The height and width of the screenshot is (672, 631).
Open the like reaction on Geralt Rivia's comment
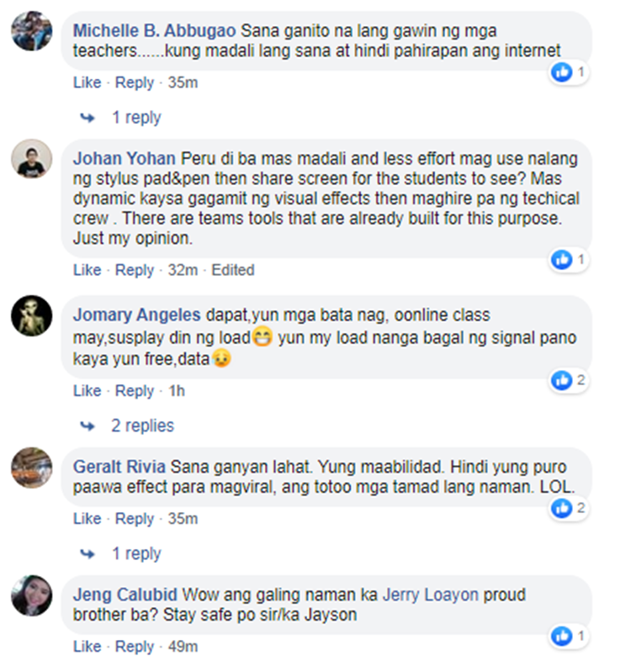561,508
